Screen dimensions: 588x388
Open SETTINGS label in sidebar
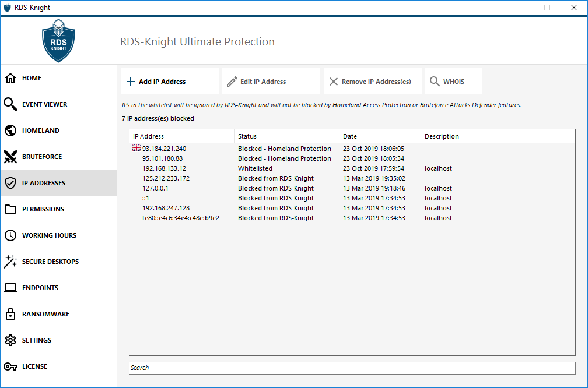tap(37, 340)
